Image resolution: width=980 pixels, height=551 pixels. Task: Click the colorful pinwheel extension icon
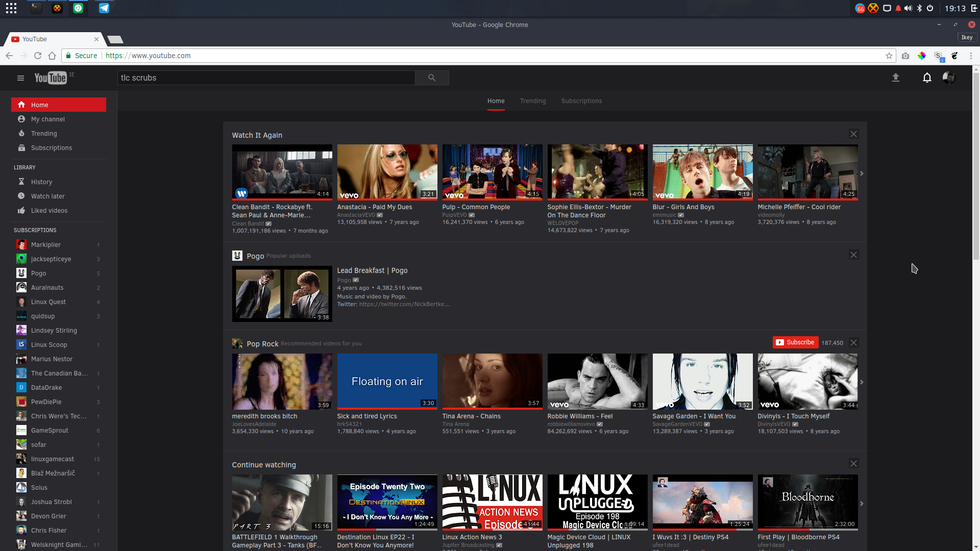(922, 56)
